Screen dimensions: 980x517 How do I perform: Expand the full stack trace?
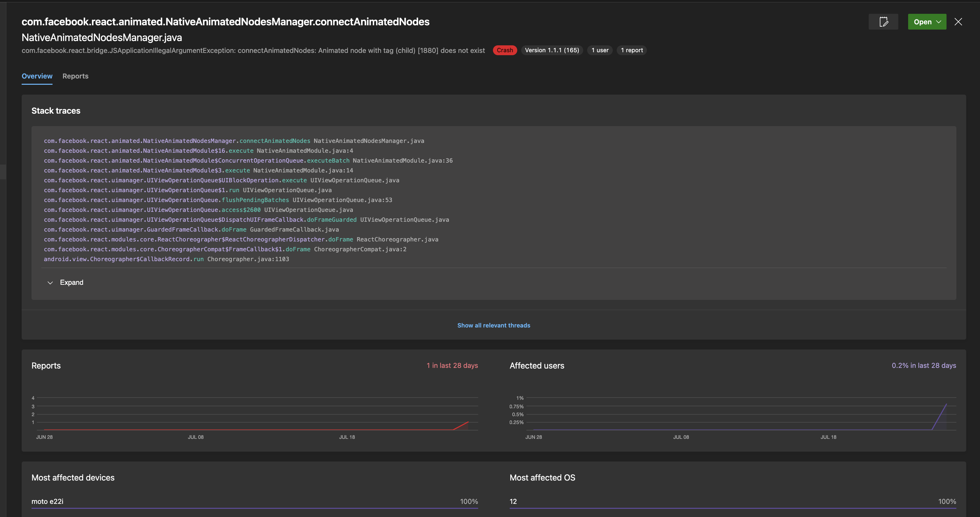click(x=72, y=282)
